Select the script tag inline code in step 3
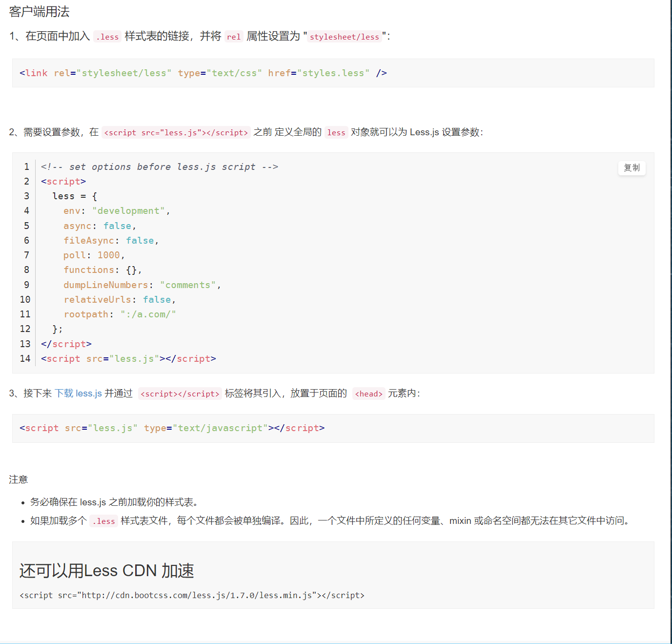This screenshot has height=644, width=672. click(x=179, y=394)
